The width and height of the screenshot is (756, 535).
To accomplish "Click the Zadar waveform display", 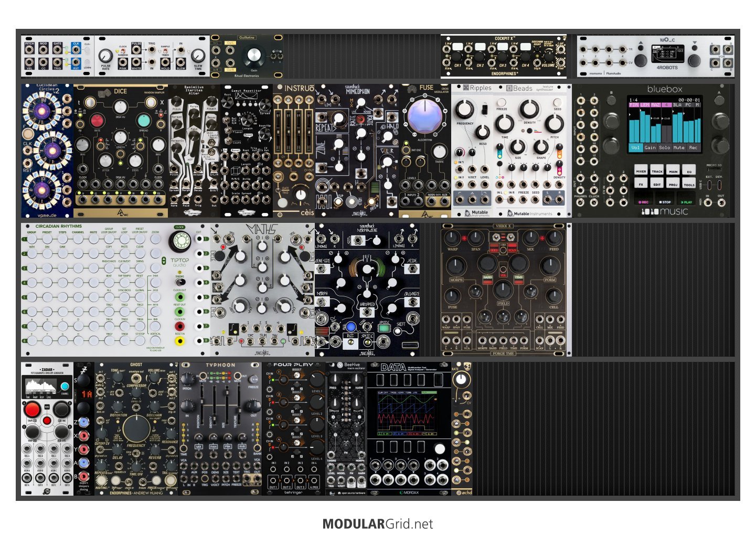I will click(42, 387).
